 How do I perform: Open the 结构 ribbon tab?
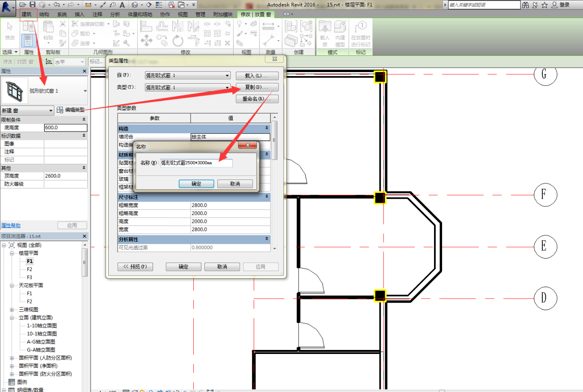tap(44, 14)
